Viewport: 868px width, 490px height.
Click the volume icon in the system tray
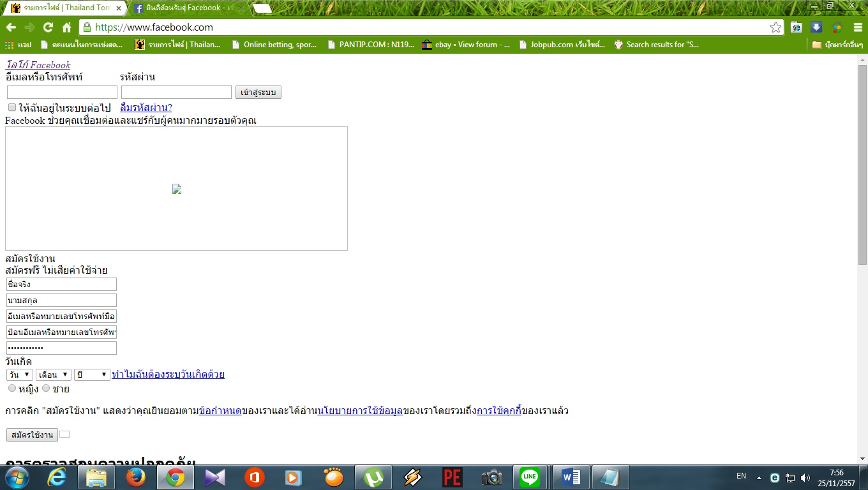coord(805,477)
